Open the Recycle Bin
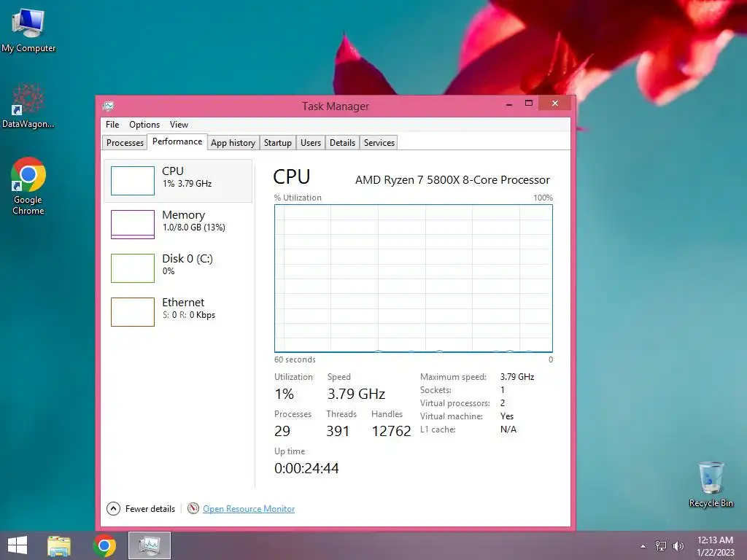This screenshot has height=560, width=747. pos(711,484)
